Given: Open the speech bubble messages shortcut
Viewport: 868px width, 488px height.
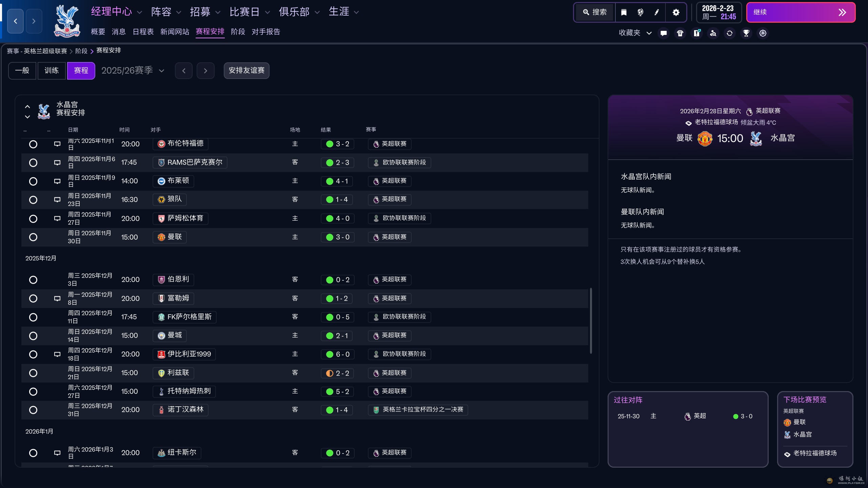Looking at the screenshot, I should click(x=664, y=33).
